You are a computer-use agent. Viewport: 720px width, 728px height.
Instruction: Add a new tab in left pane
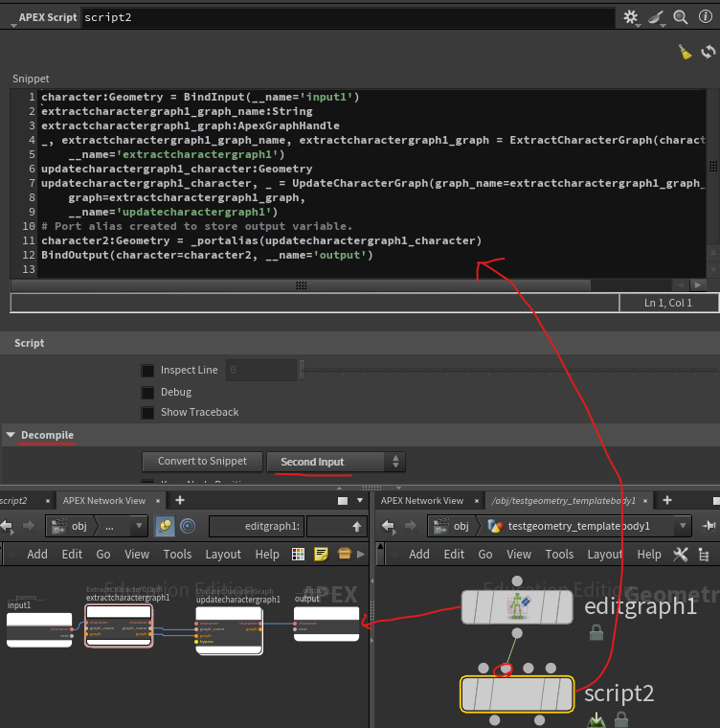[180, 500]
